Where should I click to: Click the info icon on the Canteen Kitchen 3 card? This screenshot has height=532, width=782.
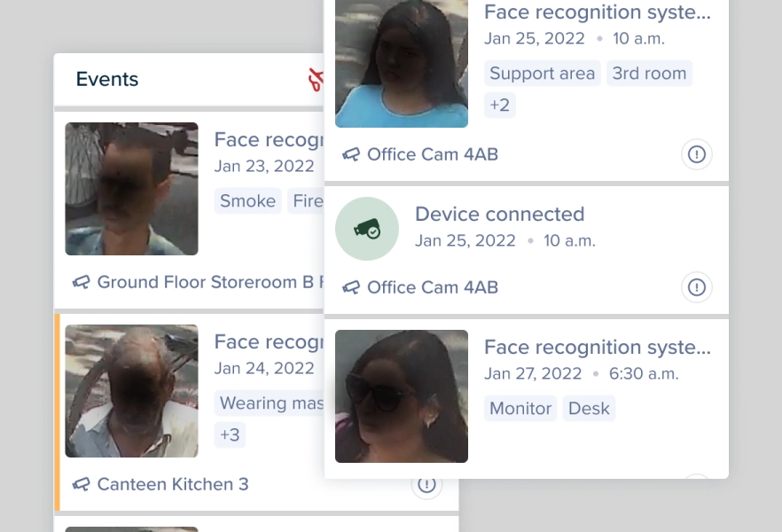(426, 483)
